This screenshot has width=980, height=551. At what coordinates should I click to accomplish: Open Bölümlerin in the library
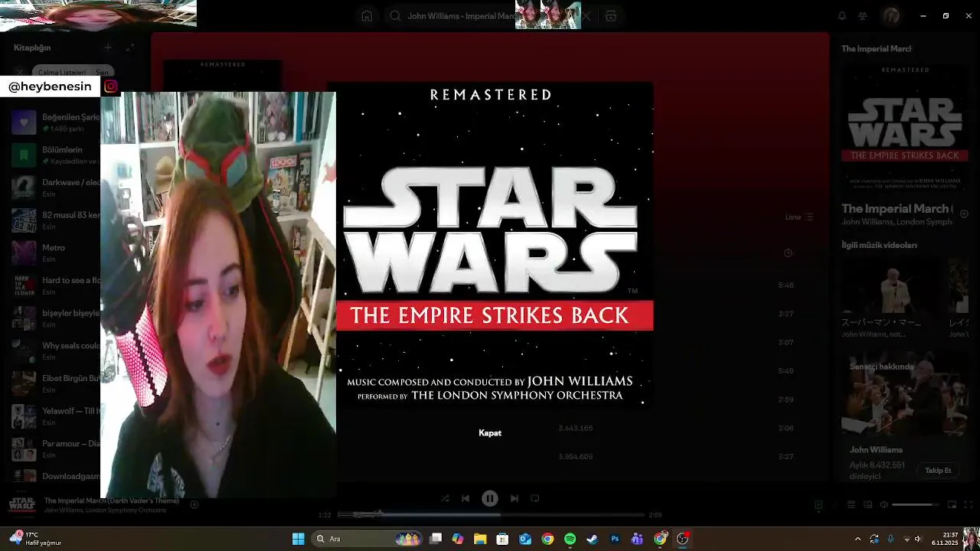point(55,155)
